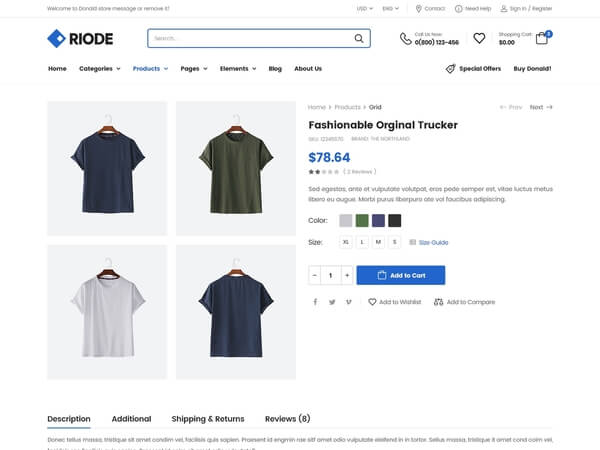The width and height of the screenshot is (600, 450).
Task: Choose the green color swatch
Action: pos(362,220)
